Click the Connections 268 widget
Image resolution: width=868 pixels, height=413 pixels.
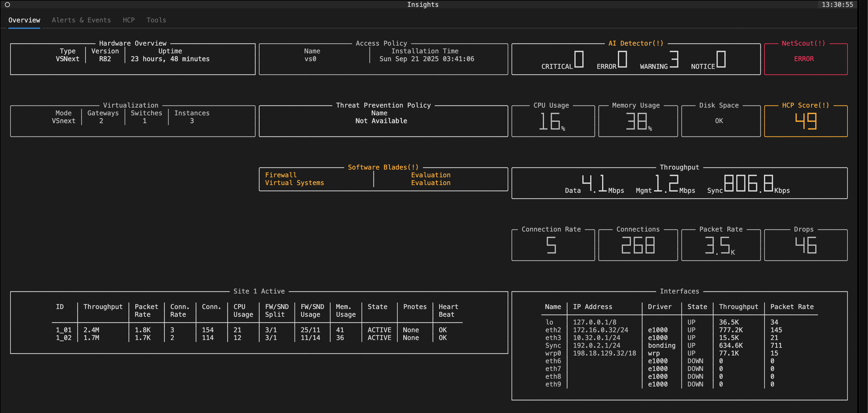coord(638,245)
